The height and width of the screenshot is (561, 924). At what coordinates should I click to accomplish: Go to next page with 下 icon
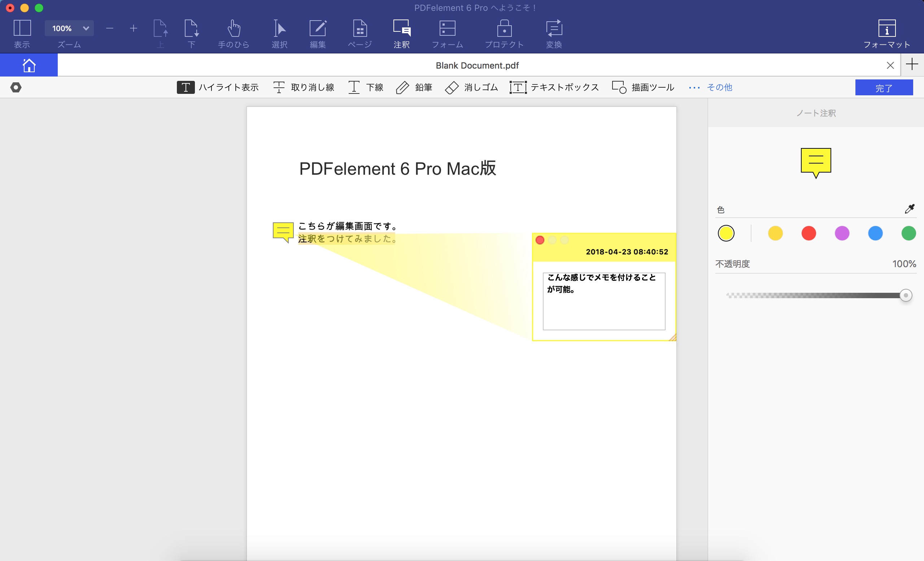(x=191, y=28)
